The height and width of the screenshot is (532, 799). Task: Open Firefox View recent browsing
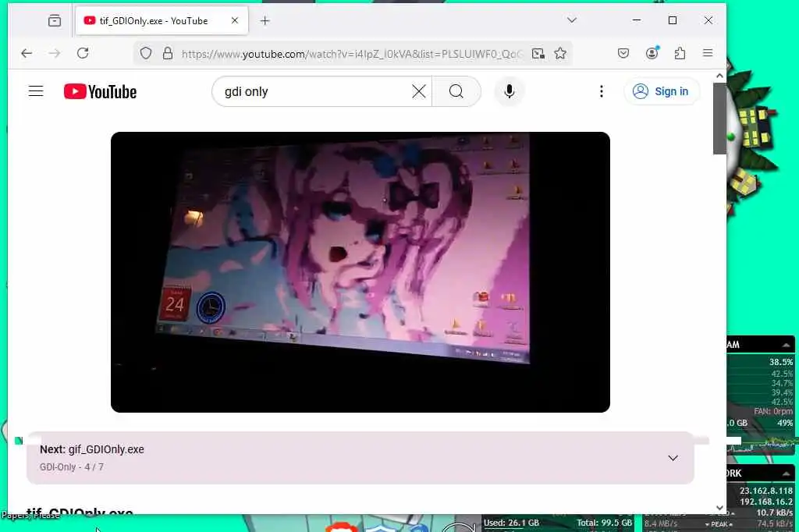tap(55, 20)
